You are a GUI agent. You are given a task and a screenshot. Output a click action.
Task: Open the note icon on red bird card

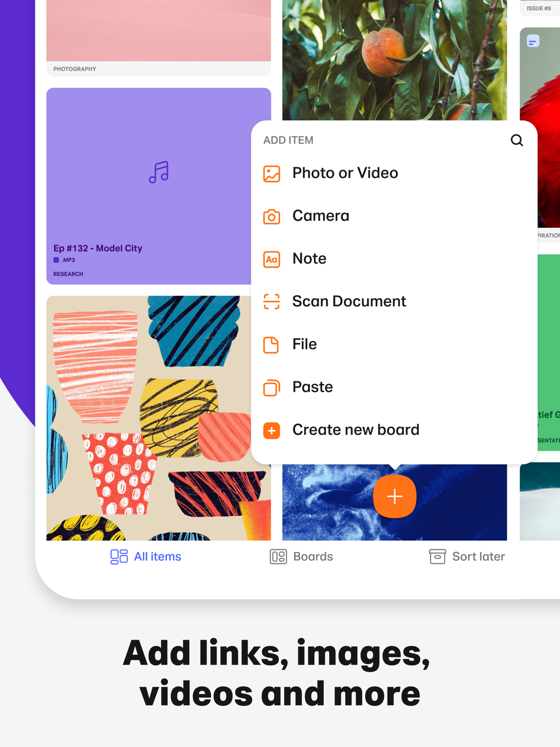pos(533,41)
